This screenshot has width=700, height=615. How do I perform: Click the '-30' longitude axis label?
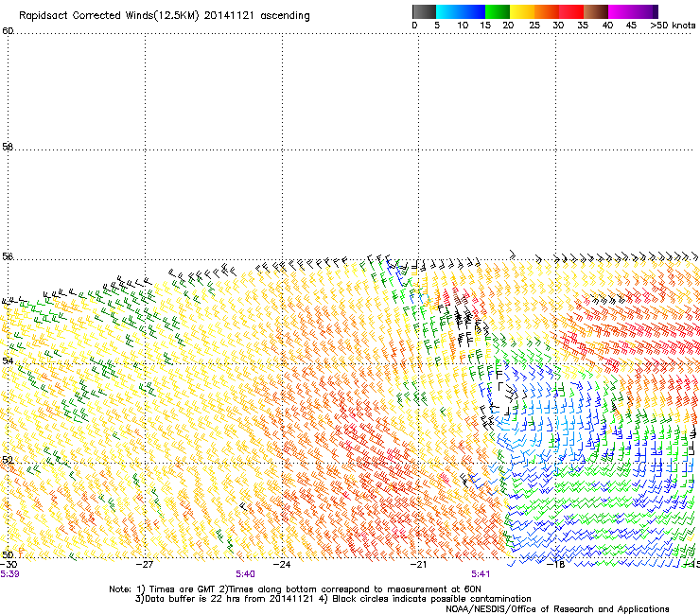[x=9, y=564]
